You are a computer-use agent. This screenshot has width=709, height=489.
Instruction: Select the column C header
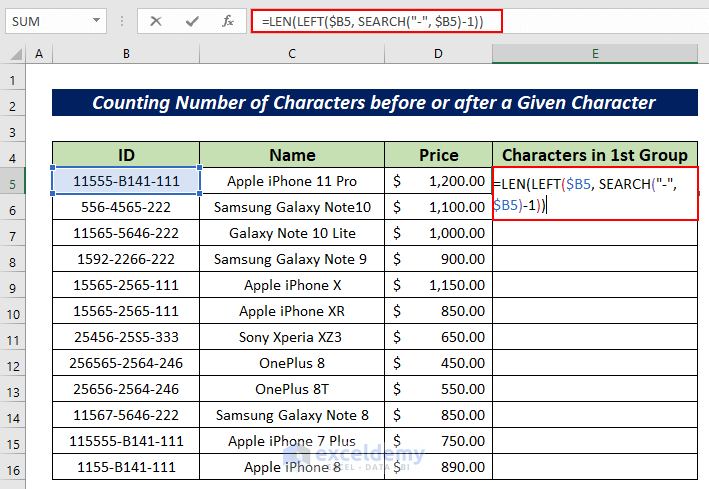coord(292,53)
